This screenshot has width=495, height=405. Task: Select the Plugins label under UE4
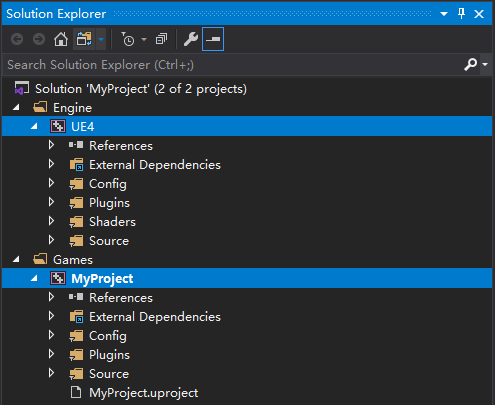[109, 203]
